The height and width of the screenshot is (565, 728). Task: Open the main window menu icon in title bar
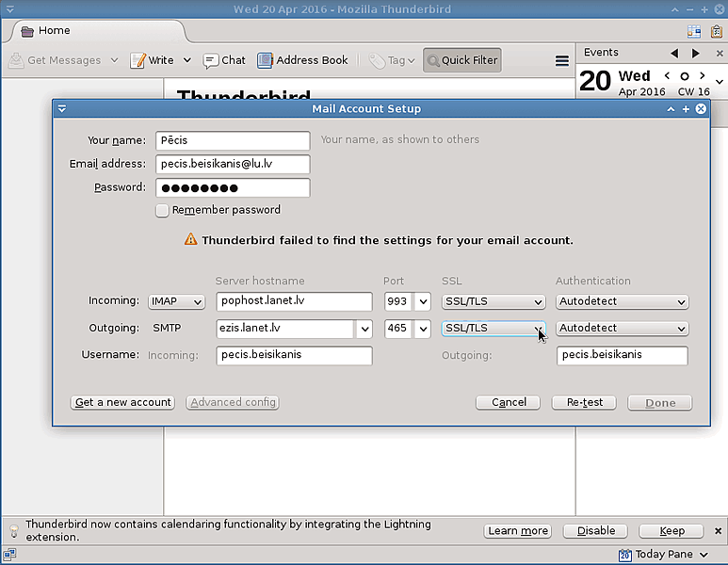pyautogui.click(x=9, y=9)
